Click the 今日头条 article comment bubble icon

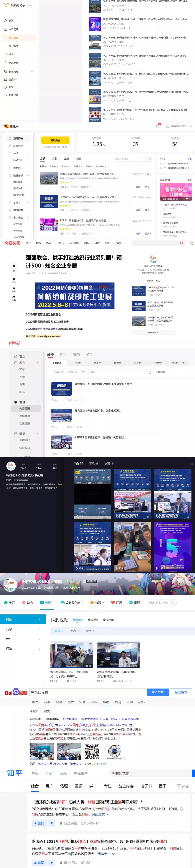coord(14,279)
